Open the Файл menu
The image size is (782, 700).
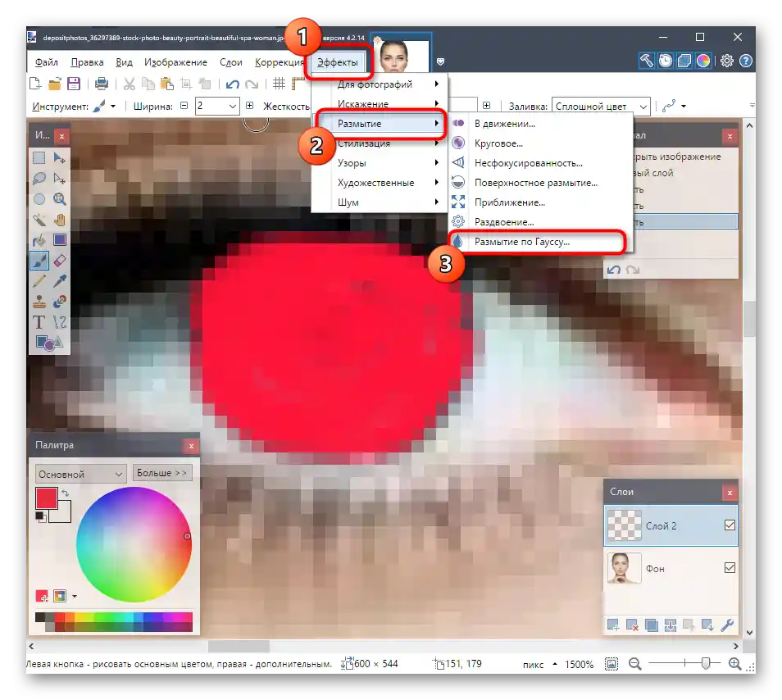47,62
